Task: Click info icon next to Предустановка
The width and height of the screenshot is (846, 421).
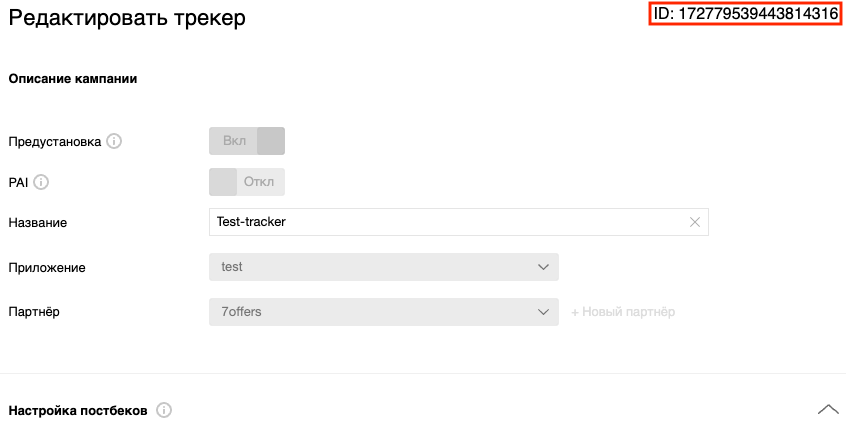Action: (x=114, y=142)
